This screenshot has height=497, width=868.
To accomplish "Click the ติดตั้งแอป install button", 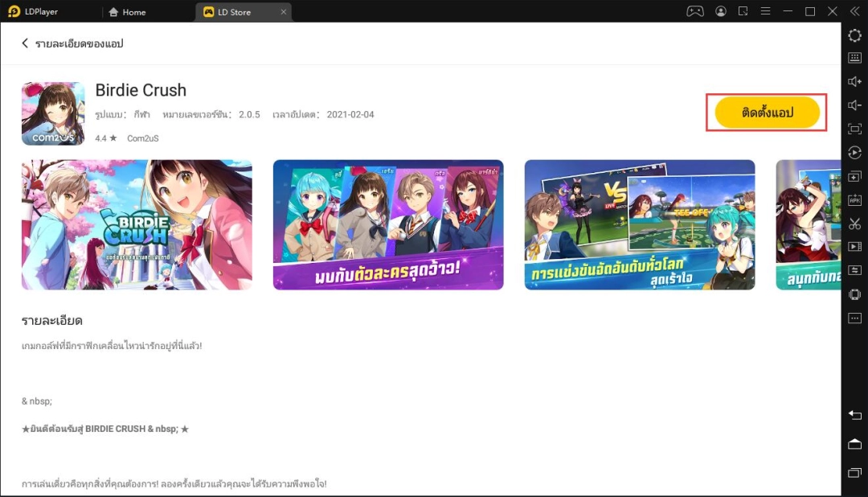I will point(766,113).
